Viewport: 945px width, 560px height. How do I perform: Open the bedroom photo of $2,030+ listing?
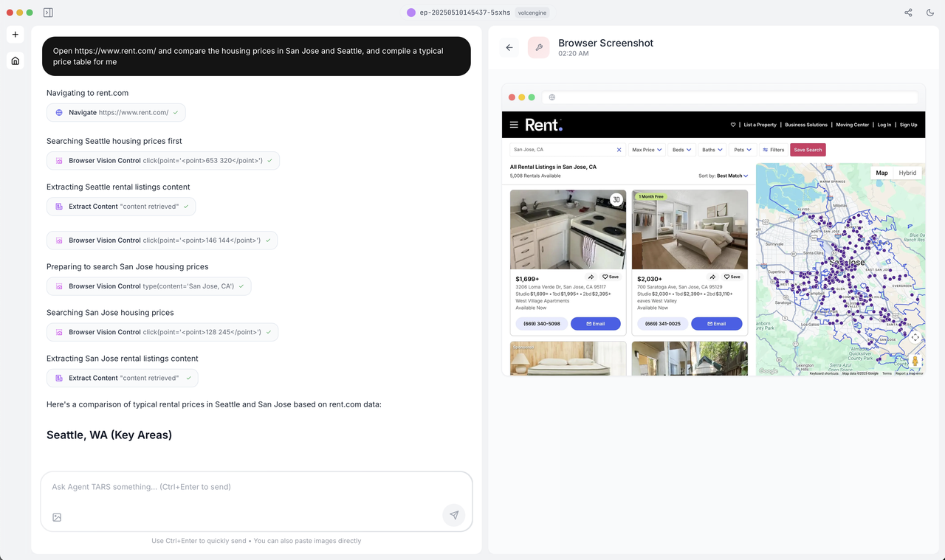pos(690,229)
